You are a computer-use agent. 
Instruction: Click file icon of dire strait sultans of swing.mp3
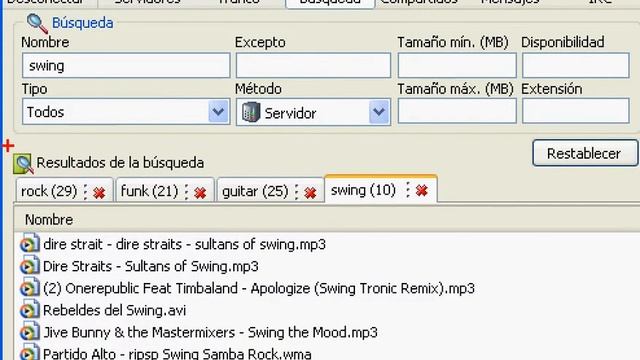(x=30, y=243)
